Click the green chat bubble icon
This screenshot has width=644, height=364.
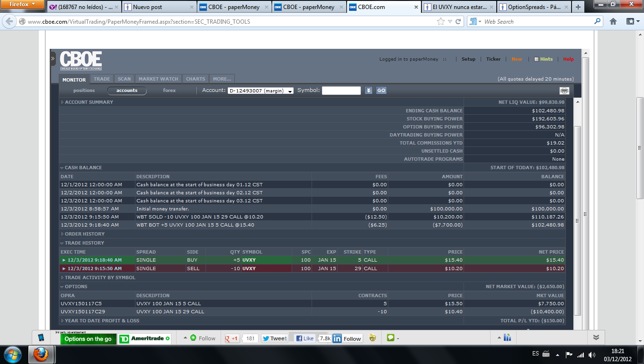(x=391, y=338)
